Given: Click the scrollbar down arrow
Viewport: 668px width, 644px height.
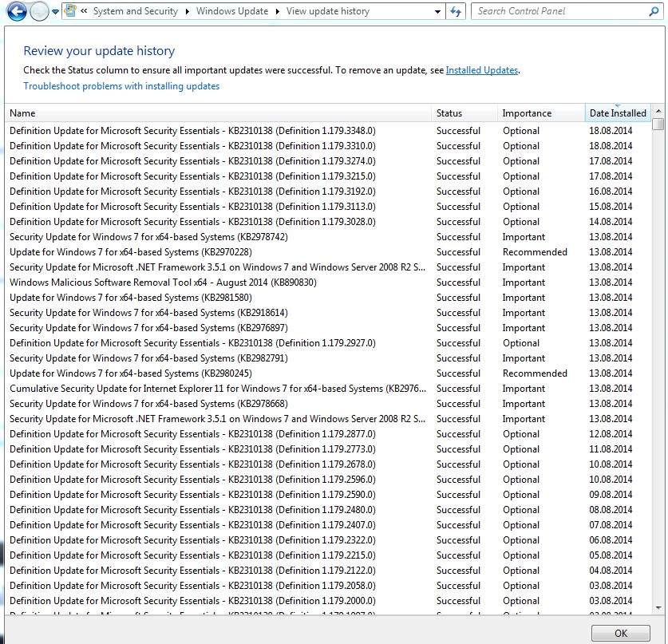Looking at the screenshot, I should click(658, 608).
